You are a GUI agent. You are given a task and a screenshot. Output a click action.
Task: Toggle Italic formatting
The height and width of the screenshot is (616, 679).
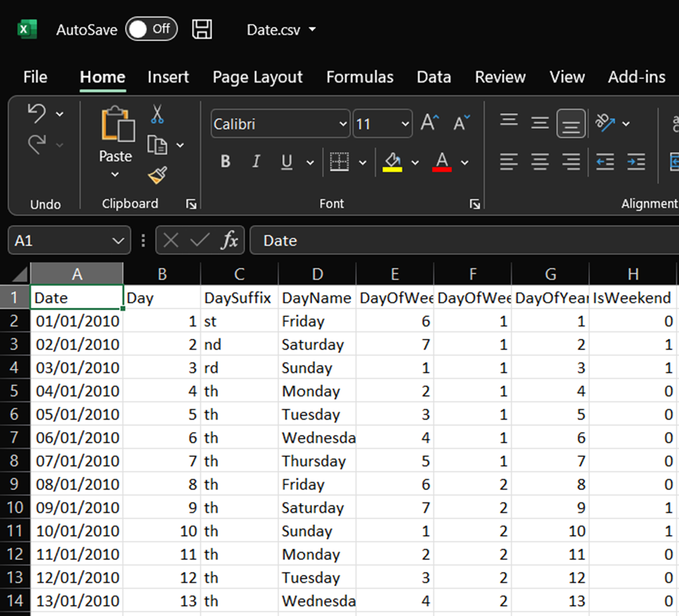point(256,162)
